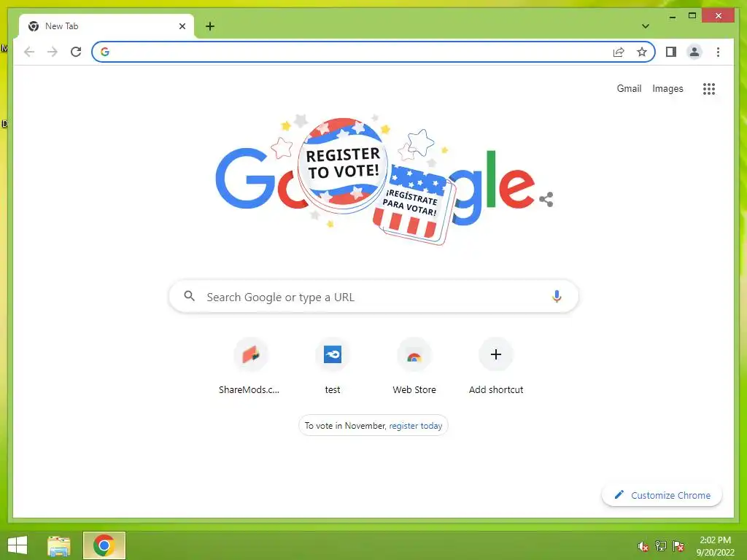Open the Chrome three-dot menu
This screenshot has height=560, width=747.
point(718,52)
